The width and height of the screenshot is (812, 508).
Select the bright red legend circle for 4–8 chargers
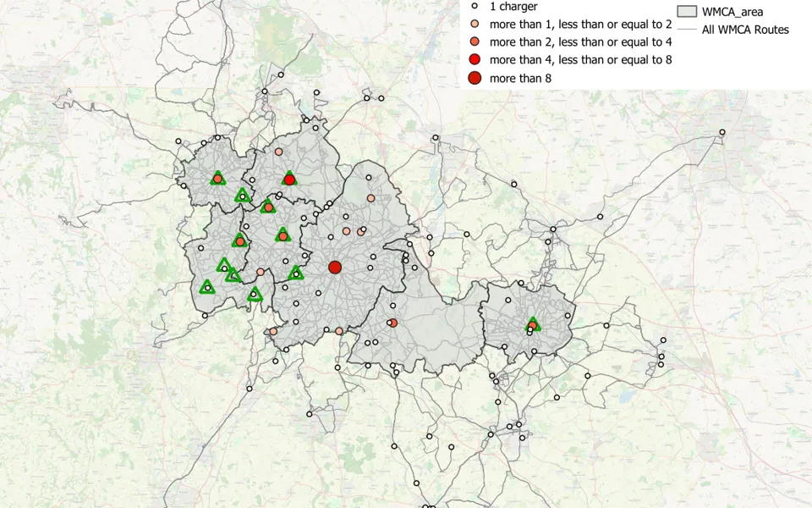tap(475, 59)
